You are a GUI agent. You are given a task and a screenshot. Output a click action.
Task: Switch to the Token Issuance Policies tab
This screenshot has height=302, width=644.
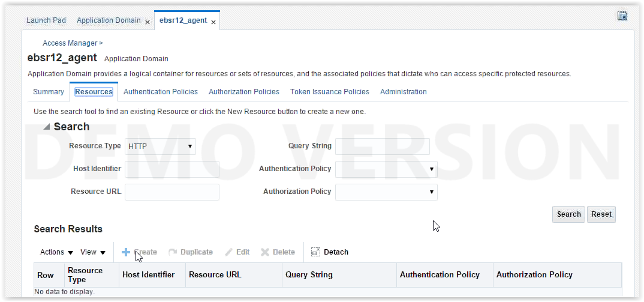(x=329, y=92)
